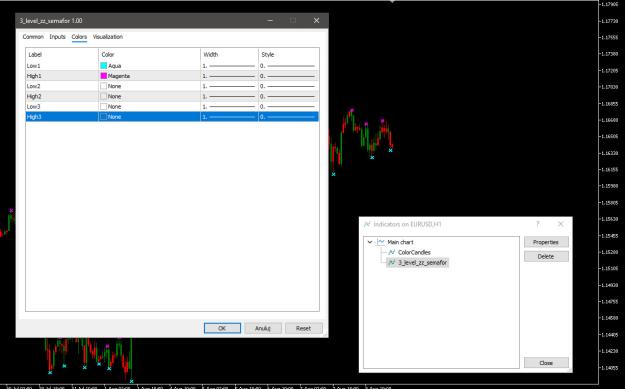The height and width of the screenshot is (389, 625).
Task: Select the Low1 label row
Action: click(62, 65)
